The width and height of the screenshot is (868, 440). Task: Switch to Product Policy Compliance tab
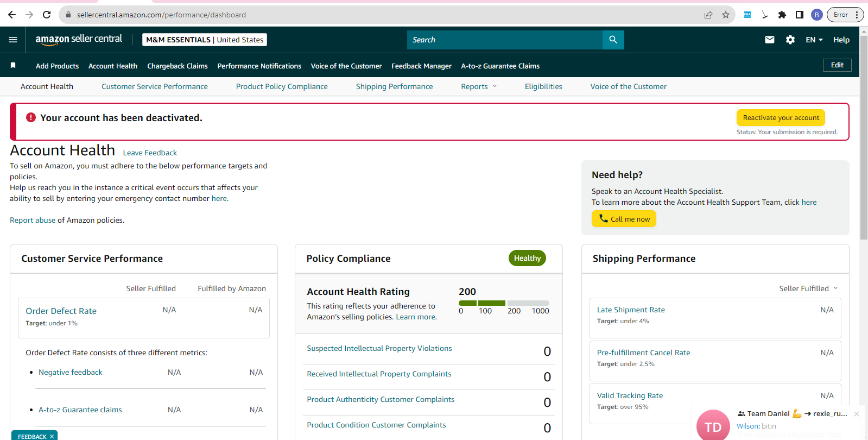(282, 86)
